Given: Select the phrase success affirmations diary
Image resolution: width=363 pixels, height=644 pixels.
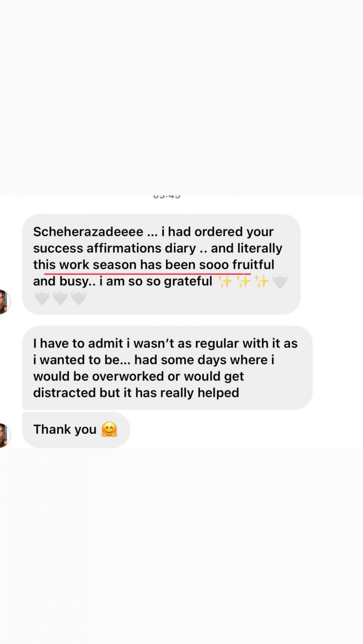Looking at the screenshot, I should point(114,248).
